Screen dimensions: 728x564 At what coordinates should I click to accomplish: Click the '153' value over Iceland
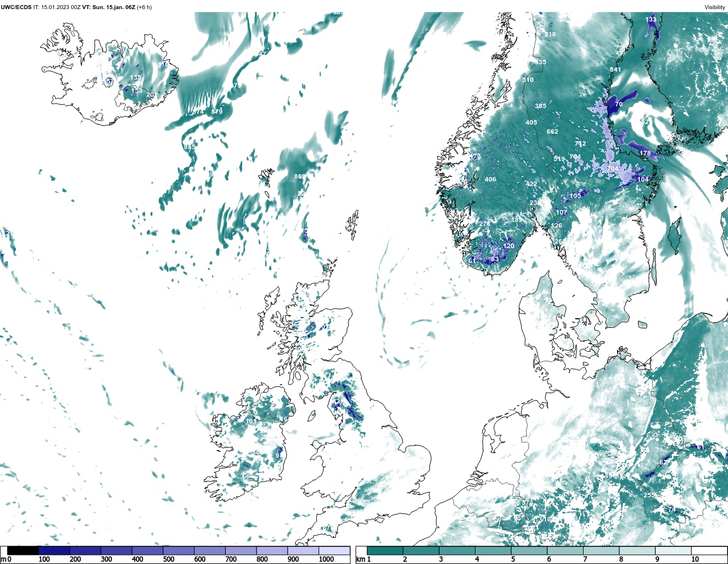point(137,90)
